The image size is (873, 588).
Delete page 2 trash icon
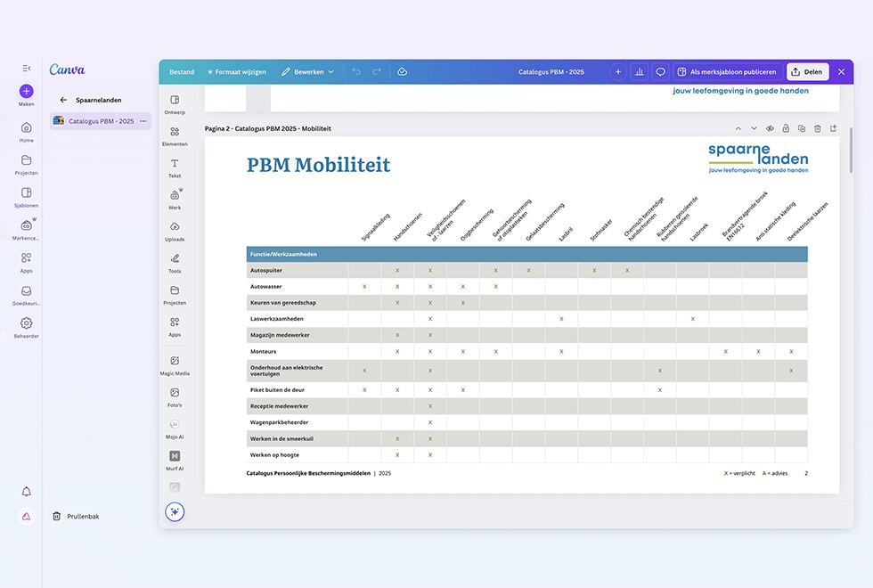tap(818, 128)
